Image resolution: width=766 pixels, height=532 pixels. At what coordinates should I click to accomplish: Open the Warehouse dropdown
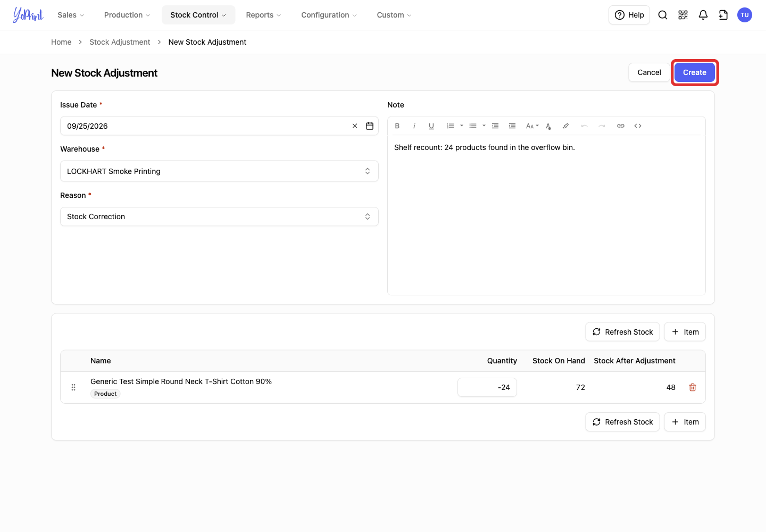[219, 171]
